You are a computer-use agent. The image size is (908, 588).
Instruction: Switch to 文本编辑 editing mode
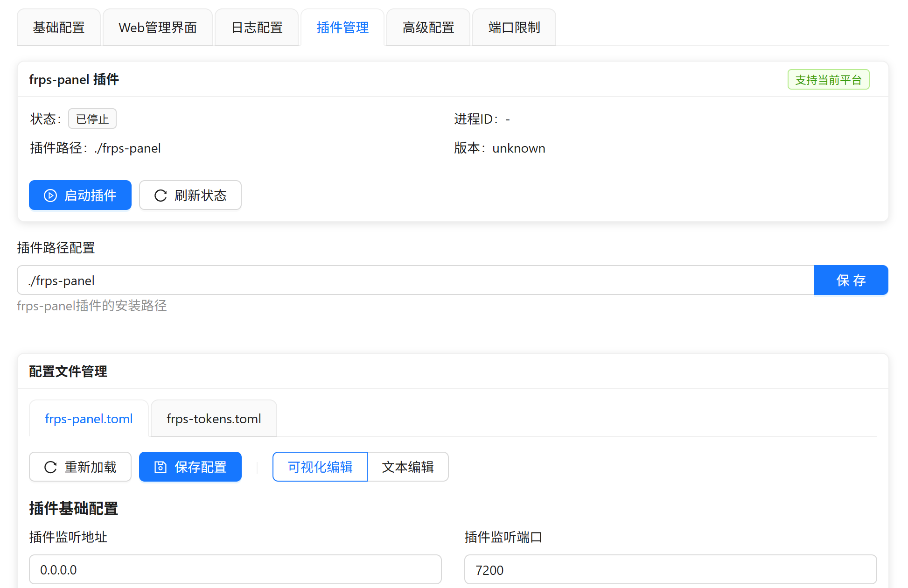pos(408,466)
